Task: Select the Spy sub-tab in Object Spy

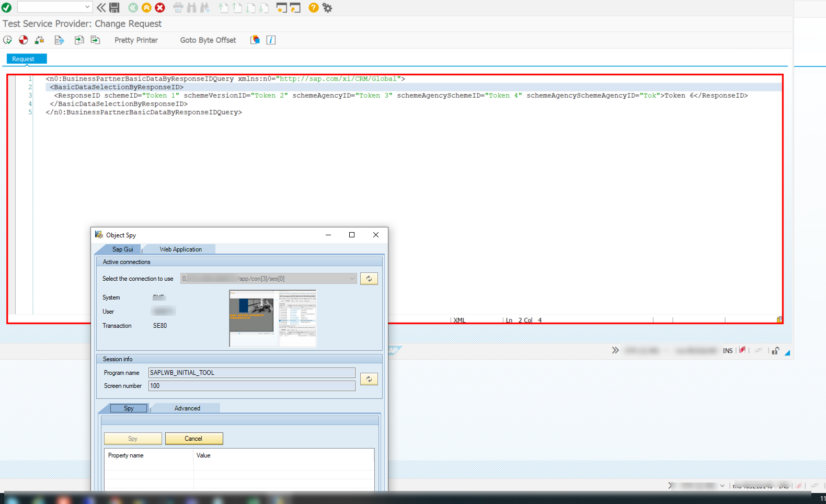Action: (x=129, y=408)
